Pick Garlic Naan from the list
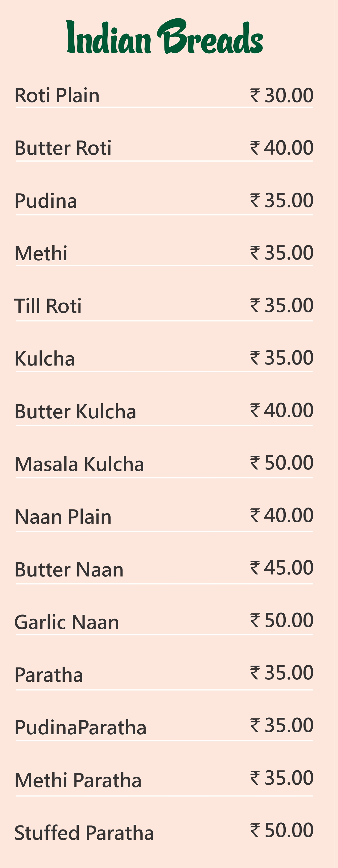Image resolution: width=338 pixels, height=868 pixels. [x=67, y=622]
